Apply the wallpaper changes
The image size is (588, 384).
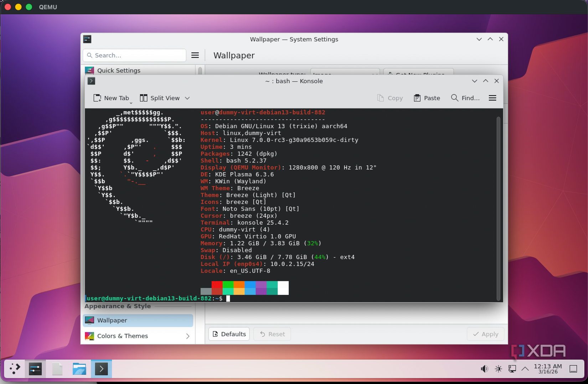(485, 334)
